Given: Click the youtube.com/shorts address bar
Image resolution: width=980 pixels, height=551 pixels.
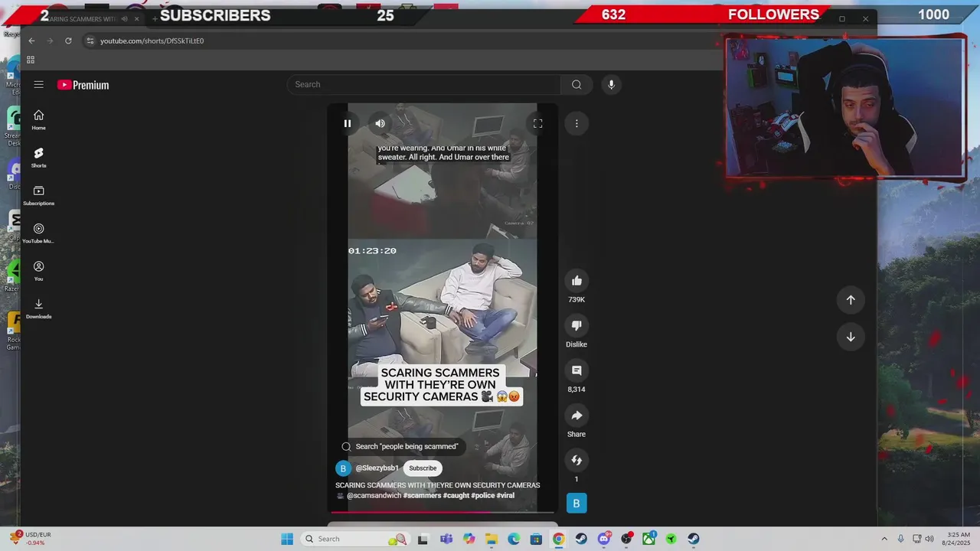Looking at the screenshot, I should [152, 41].
